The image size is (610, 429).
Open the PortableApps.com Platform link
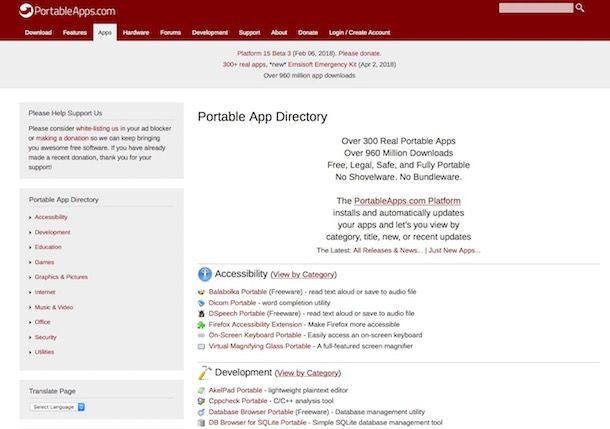coord(407,201)
